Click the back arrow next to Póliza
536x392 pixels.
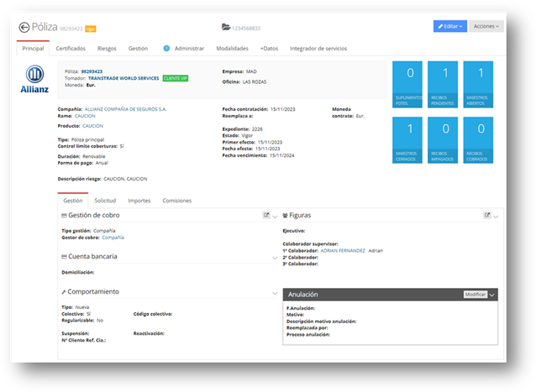[24, 28]
